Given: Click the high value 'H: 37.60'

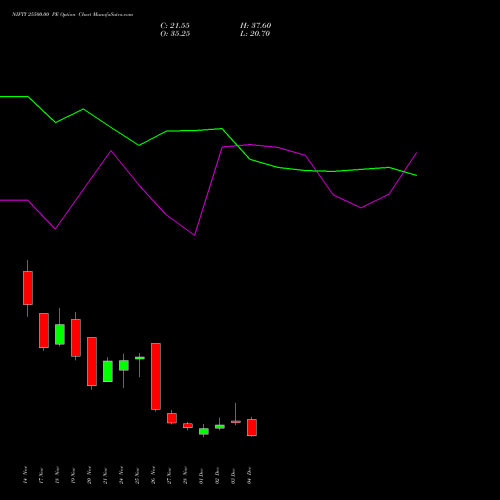Looking at the screenshot, I should 255,26.
